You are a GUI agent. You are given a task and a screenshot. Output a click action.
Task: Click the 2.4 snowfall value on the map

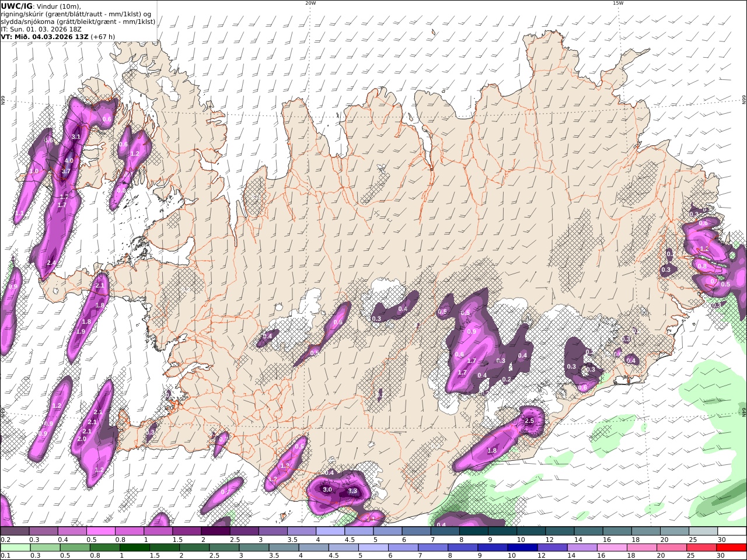(51, 263)
